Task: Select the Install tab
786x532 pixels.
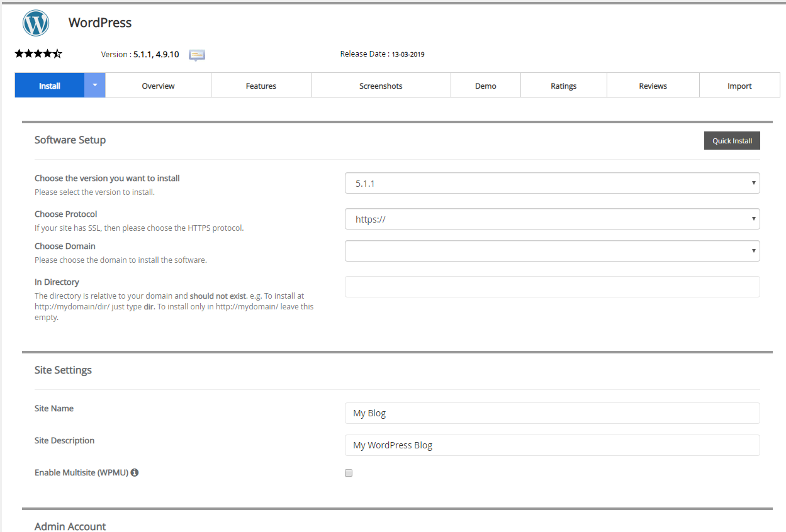Action: [50, 86]
